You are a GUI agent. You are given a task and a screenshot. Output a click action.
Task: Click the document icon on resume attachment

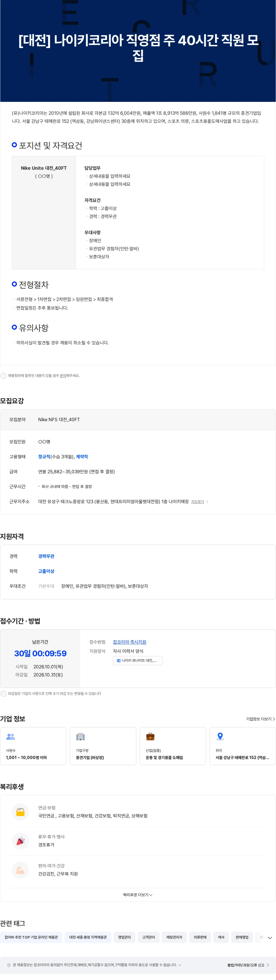(x=119, y=660)
